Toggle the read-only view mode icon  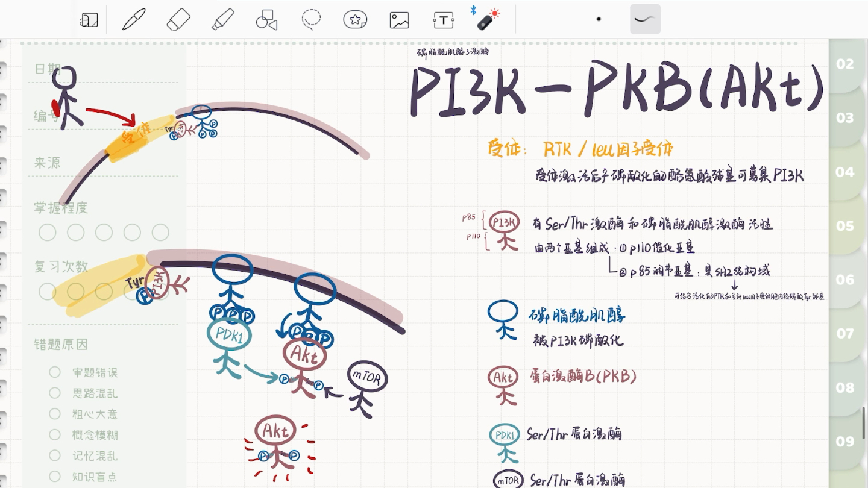click(89, 20)
